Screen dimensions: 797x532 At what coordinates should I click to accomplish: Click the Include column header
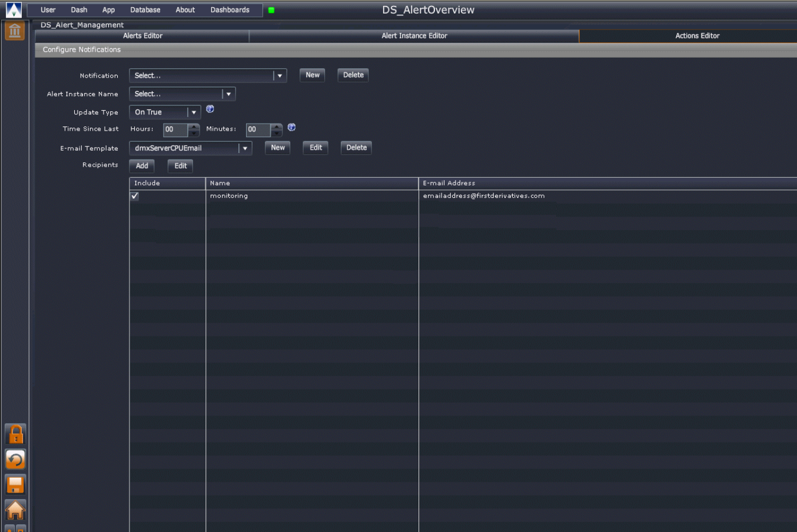coord(167,184)
